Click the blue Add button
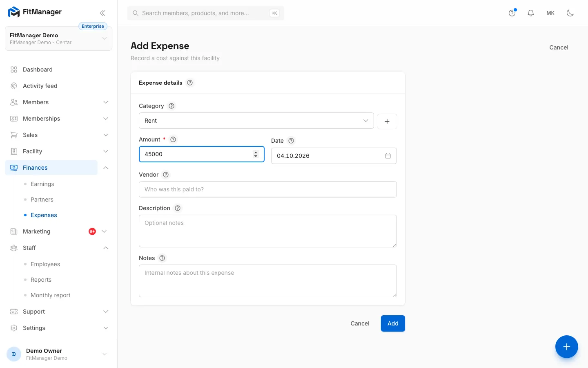The width and height of the screenshot is (588, 368). 393,323
